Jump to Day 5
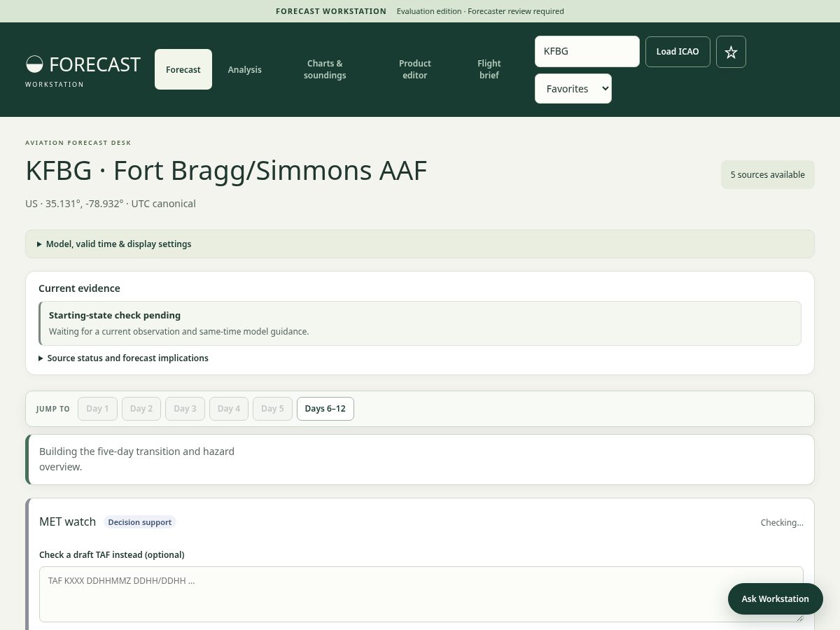Viewport: 840px width, 630px height. 272,409
